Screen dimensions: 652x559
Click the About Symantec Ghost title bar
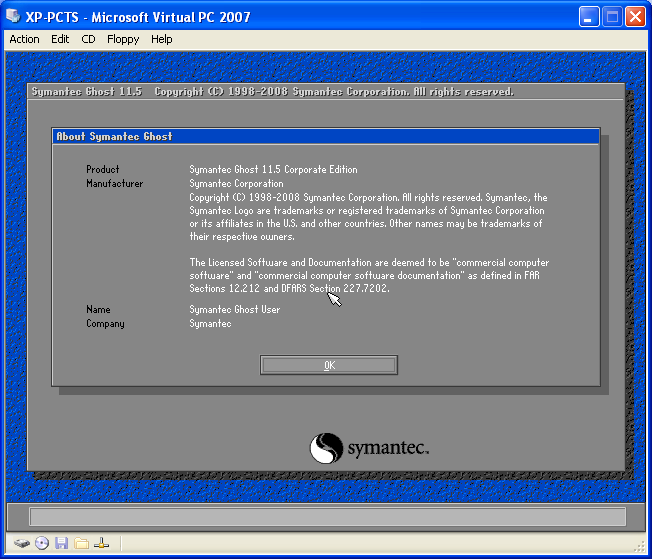point(326,136)
